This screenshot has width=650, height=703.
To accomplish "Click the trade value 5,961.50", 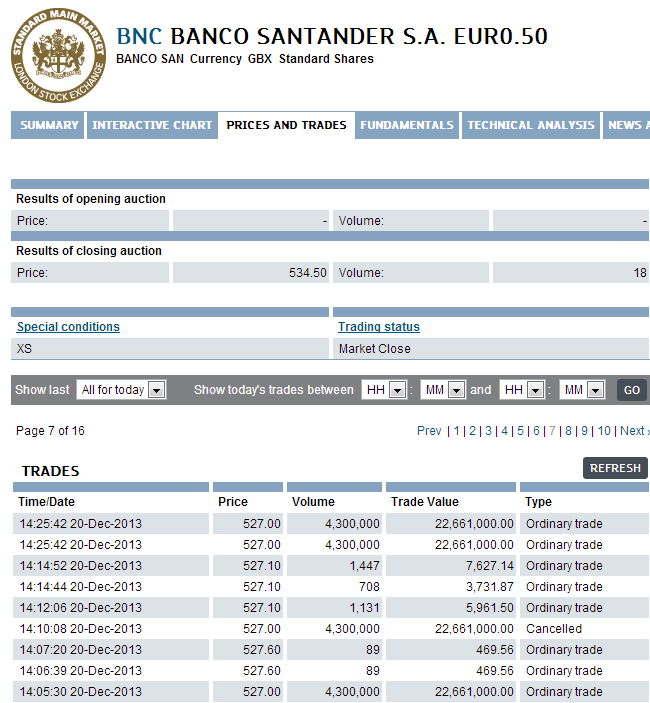I will [x=490, y=608].
